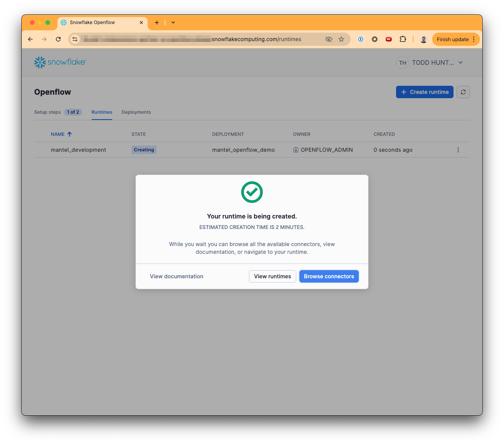Bookmark this page with the star
Screen dimensions: 504x444
pyautogui.click(x=341, y=39)
